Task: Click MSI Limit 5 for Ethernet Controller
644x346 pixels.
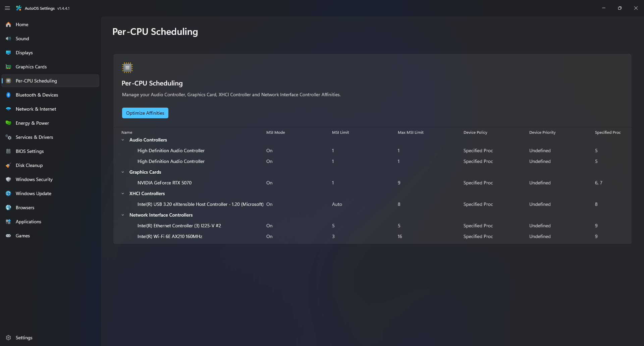Action: (x=333, y=226)
